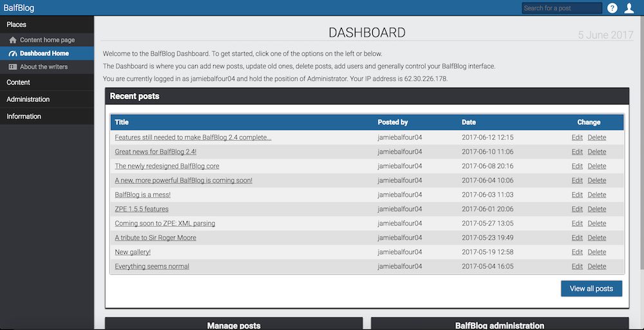Click the About the writers card icon

tap(13, 67)
